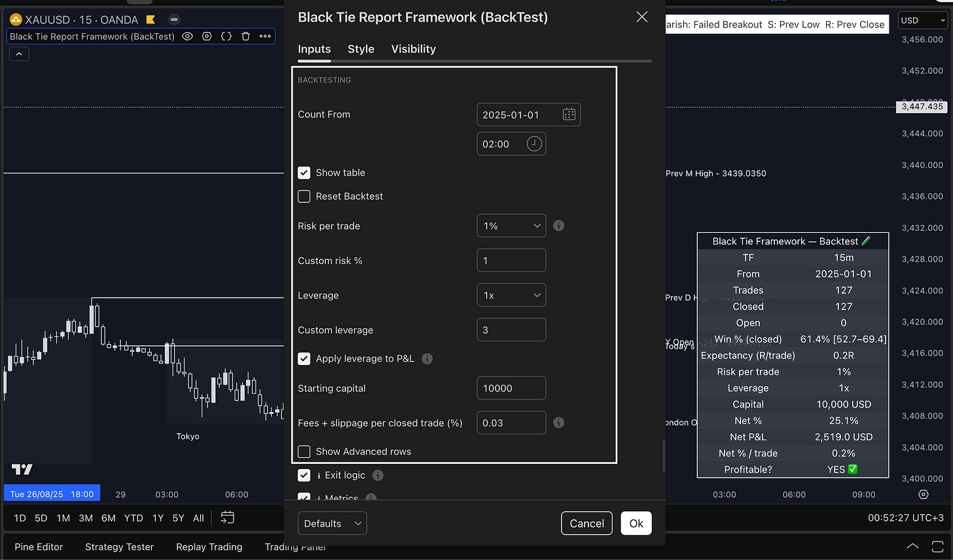Click Black Tie Report Framework indicator name
The height and width of the screenshot is (560, 953).
92,37
